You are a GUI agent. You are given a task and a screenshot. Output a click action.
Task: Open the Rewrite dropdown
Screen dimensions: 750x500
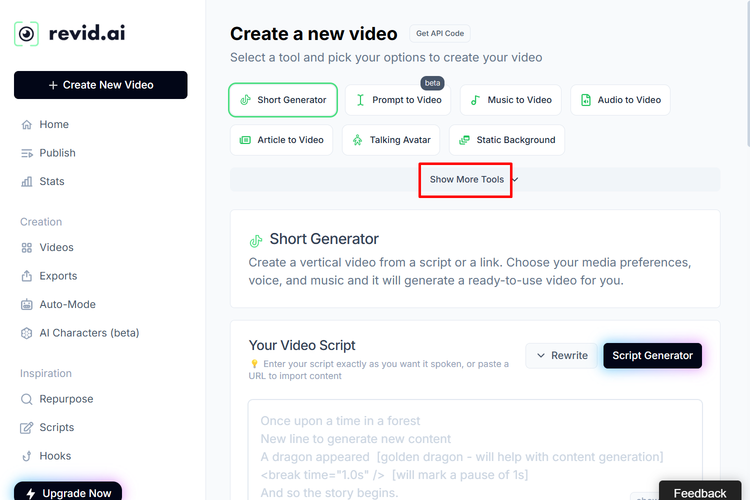click(x=562, y=356)
